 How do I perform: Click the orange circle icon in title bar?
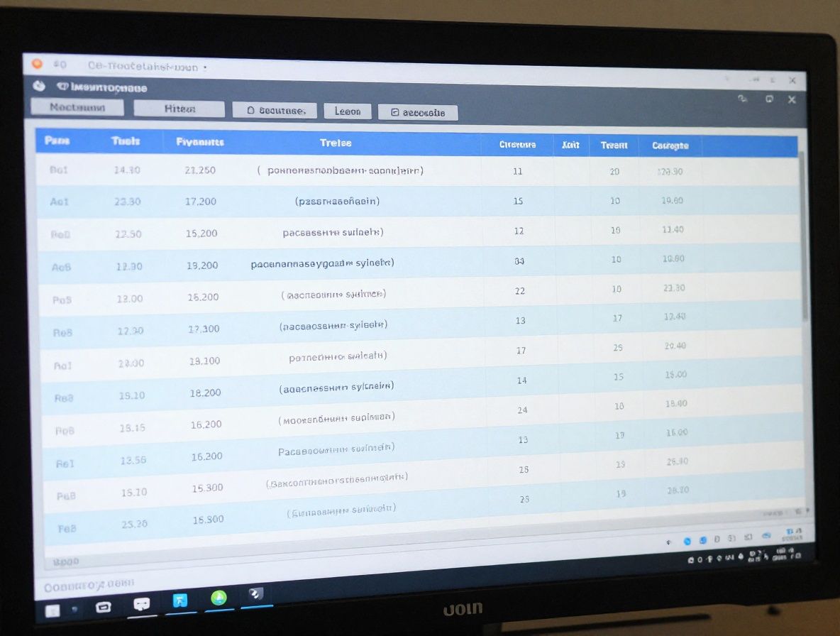pyautogui.click(x=37, y=64)
